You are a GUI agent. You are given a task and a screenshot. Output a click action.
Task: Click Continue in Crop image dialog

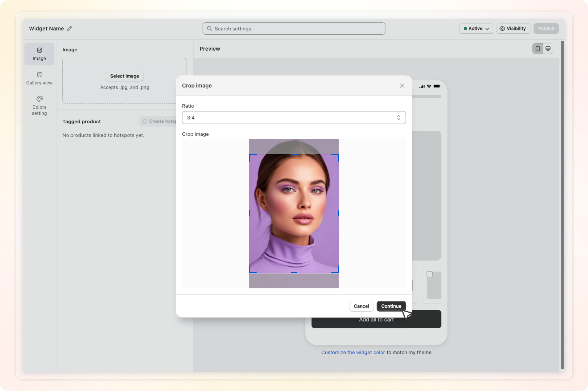coord(391,306)
